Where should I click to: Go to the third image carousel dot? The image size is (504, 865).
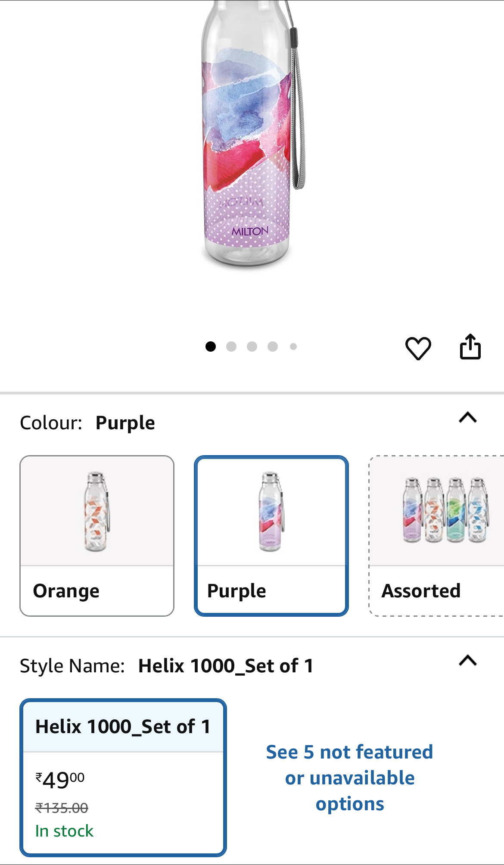tap(252, 347)
